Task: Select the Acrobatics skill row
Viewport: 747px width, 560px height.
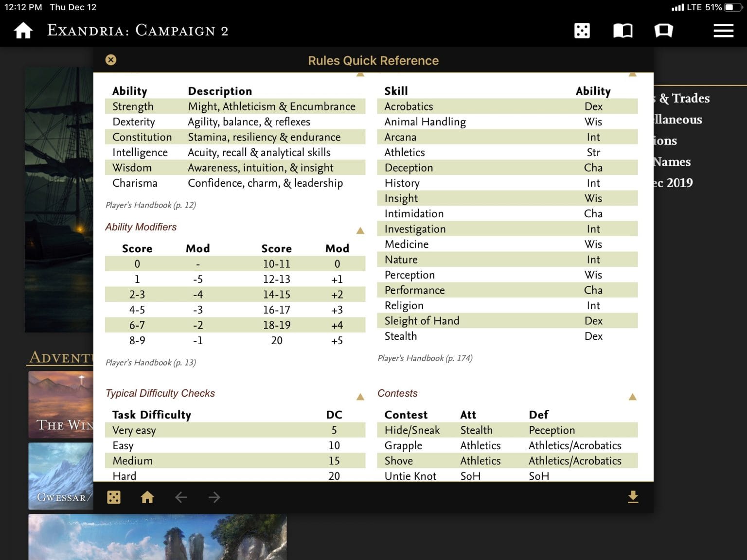Action: (507, 106)
